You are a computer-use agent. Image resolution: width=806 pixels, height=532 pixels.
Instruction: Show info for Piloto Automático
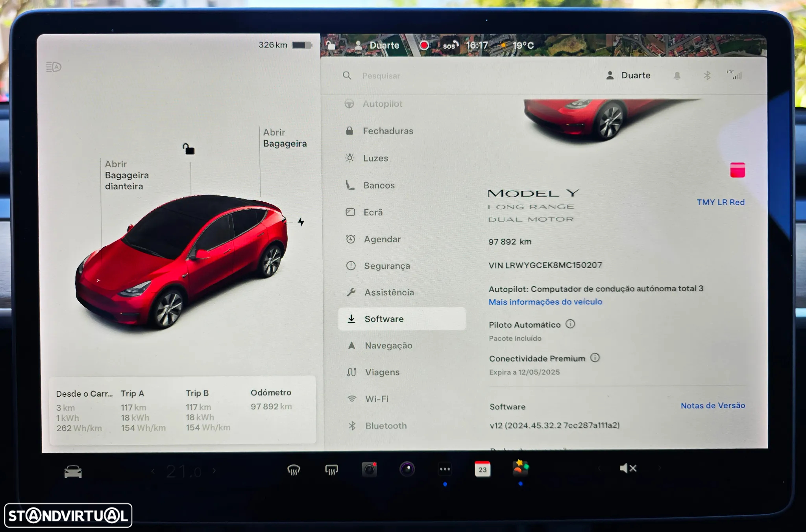pyautogui.click(x=570, y=324)
